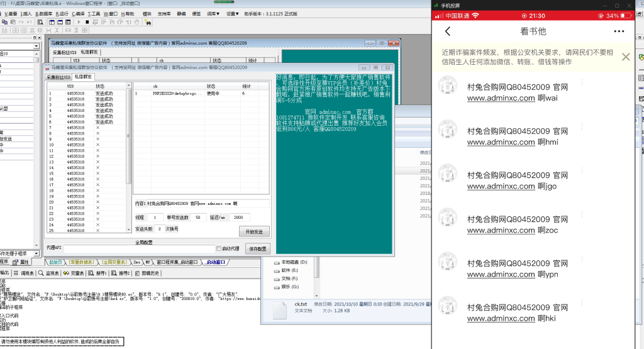Open the three-dots menu in phone chat
Image resolution: width=644 pixels, height=349 pixels.
(619, 31)
